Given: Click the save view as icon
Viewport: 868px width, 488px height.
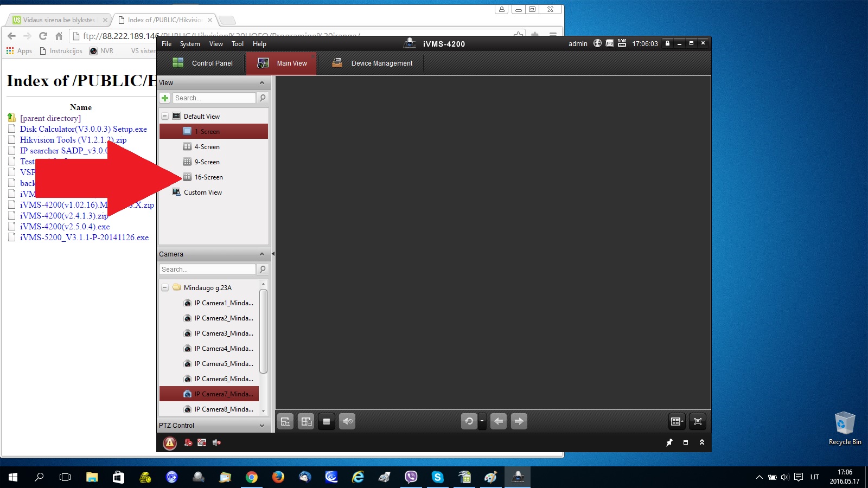Looking at the screenshot, I should click(307, 421).
